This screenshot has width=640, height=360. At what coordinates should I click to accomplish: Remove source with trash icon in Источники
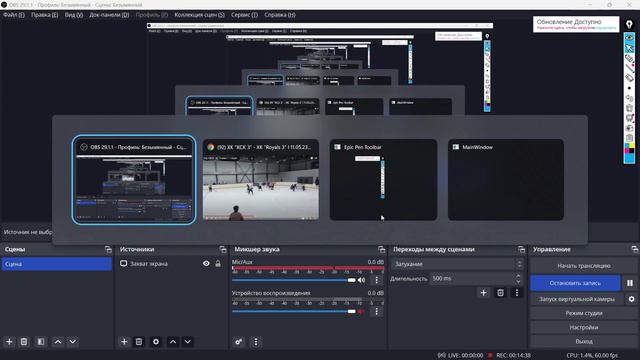[x=139, y=342]
